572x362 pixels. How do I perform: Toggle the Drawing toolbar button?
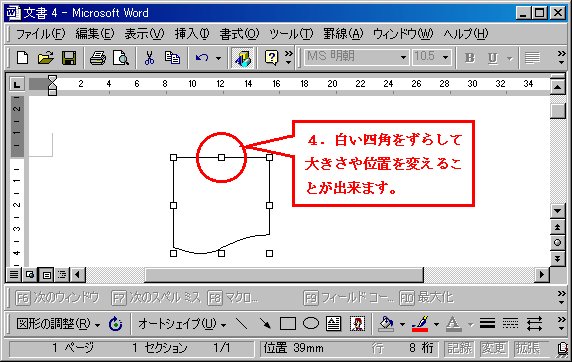(243, 58)
